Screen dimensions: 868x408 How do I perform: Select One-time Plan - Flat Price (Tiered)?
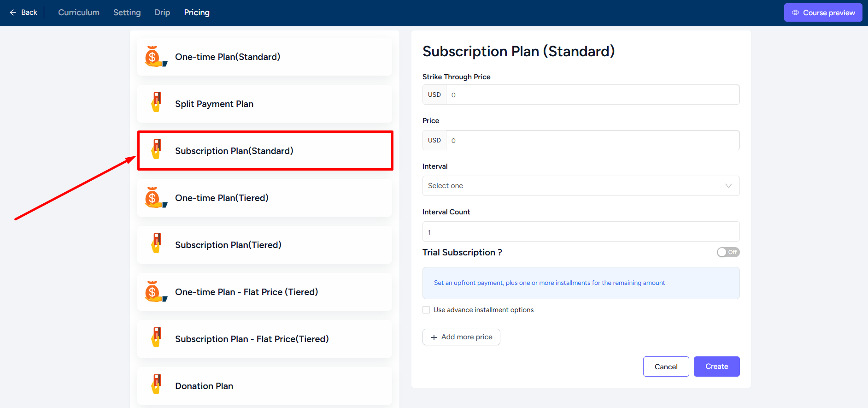[264, 292]
